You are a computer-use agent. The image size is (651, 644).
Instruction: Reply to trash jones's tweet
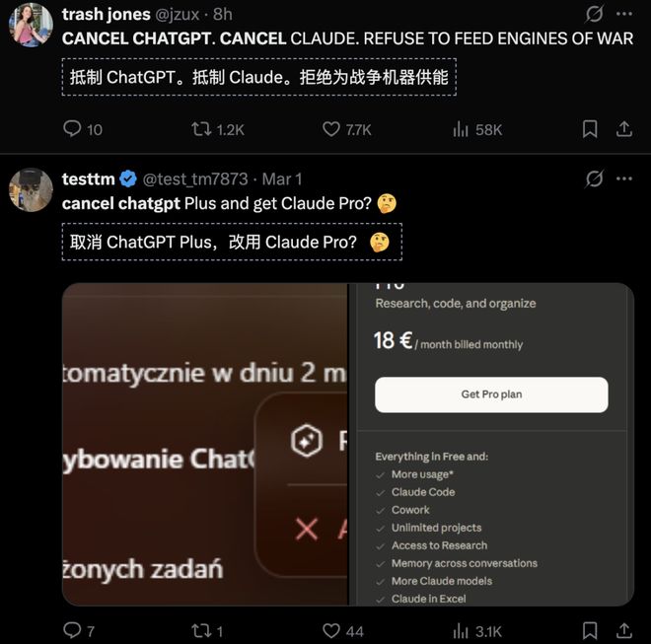tap(72, 129)
